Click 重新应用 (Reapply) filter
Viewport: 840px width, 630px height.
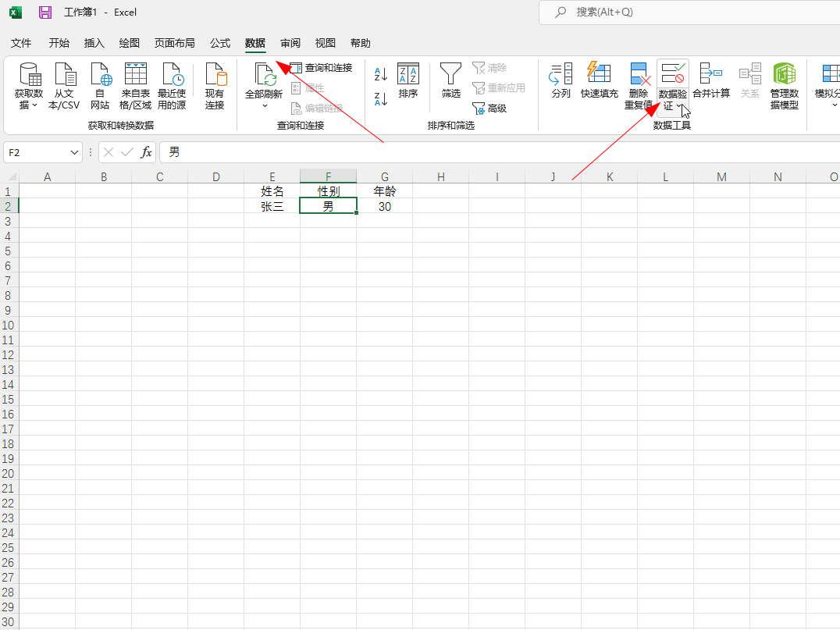pos(498,88)
